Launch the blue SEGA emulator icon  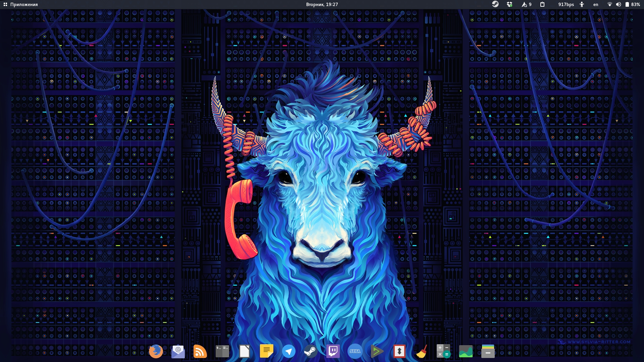(355, 351)
